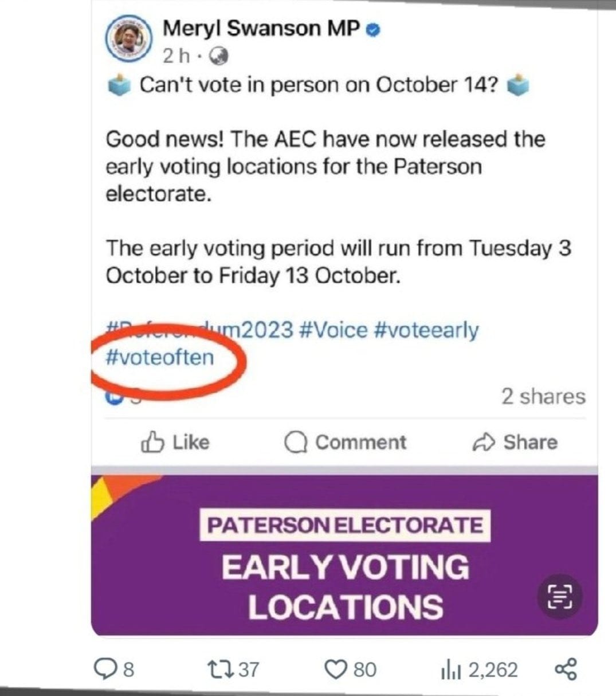Click the blue verified badge
Screen dimensions: 616x696
point(373,29)
